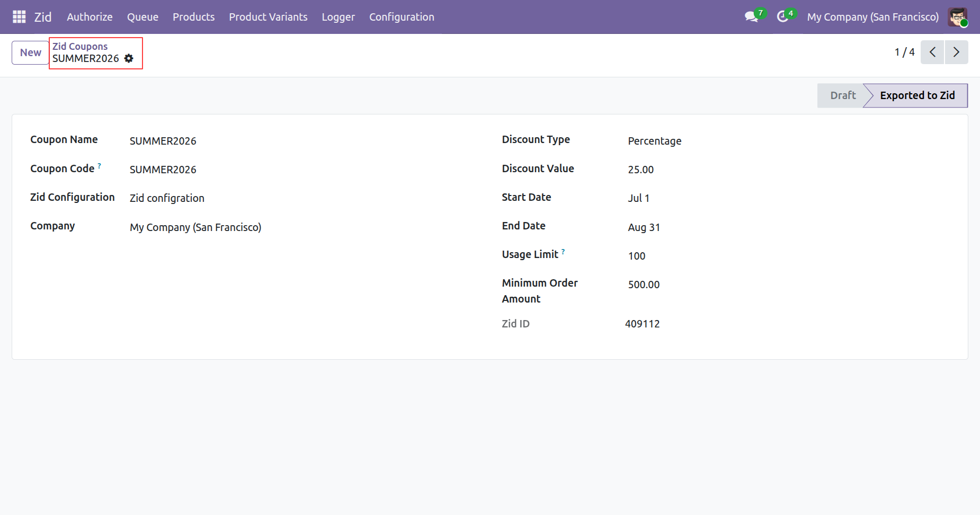Screen dimensions: 980x515
Task: Click the Discount Value label
Action: 538,168
